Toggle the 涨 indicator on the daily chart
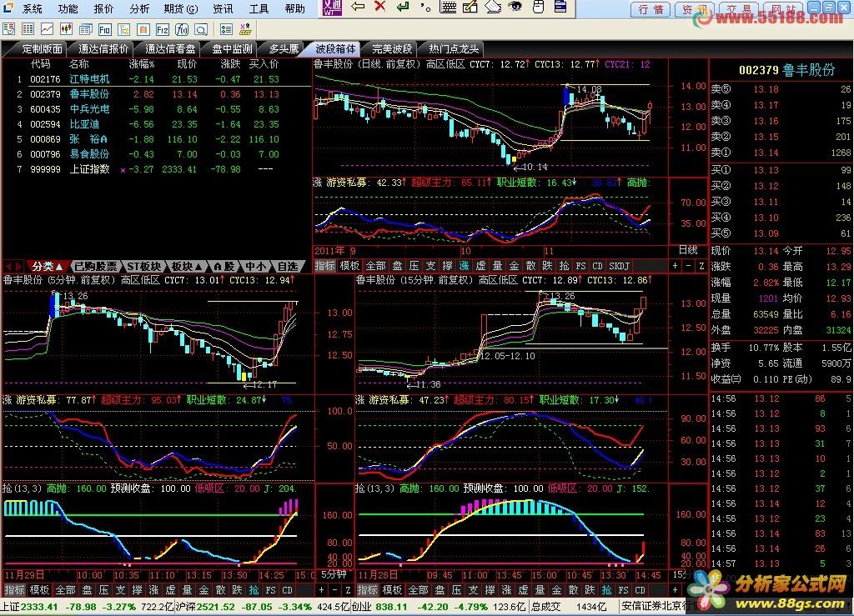The height and width of the screenshot is (616, 854). point(464,266)
